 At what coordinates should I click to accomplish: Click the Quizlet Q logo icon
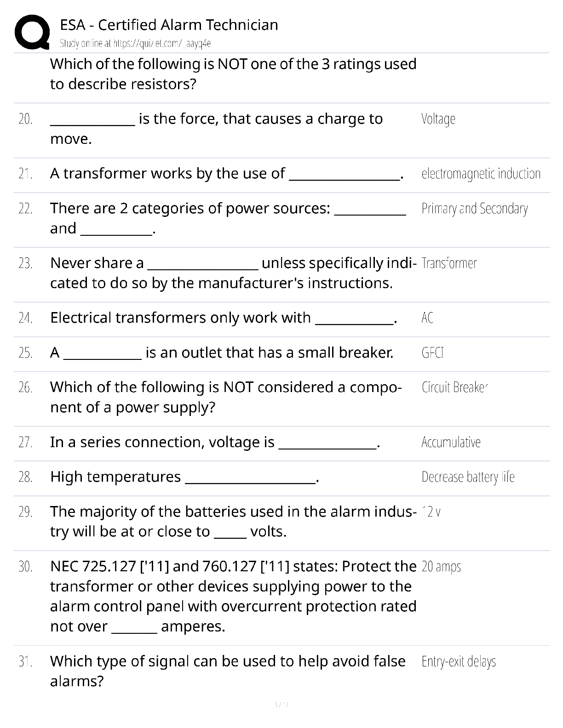(x=32, y=32)
